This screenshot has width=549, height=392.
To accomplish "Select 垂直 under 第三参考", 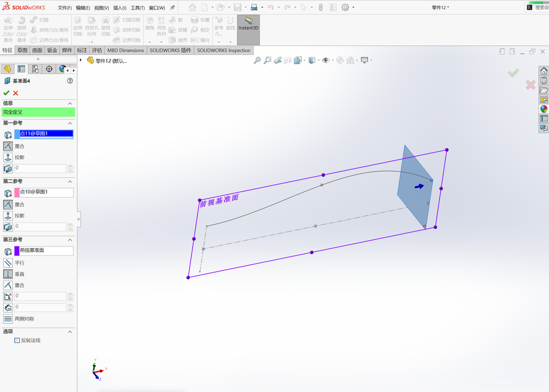I will (8, 274).
